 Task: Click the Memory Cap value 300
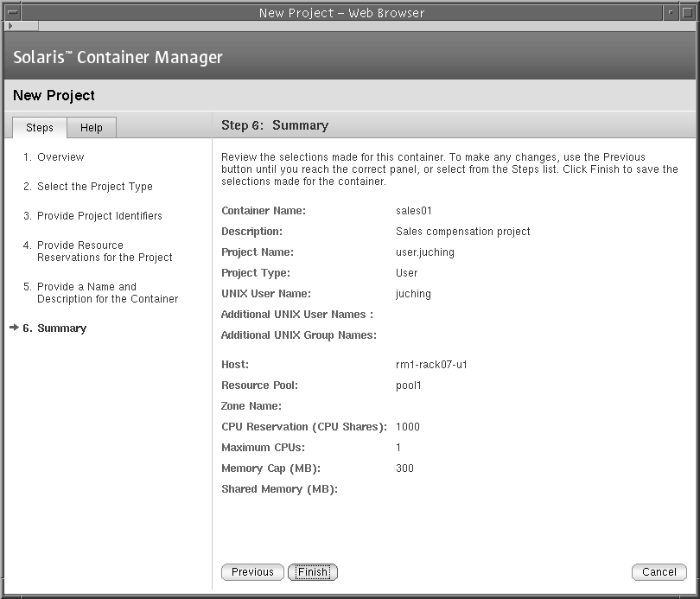pyautogui.click(x=404, y=468)
